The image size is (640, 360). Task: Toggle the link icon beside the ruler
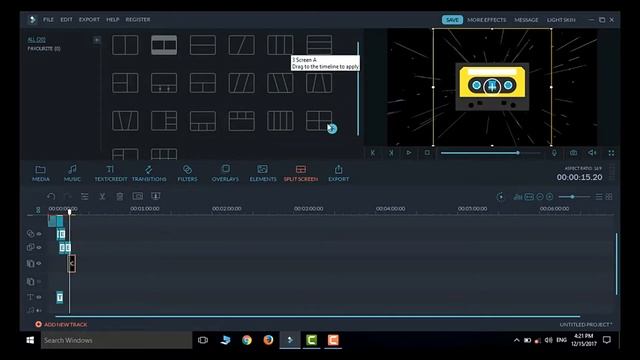[x=38, y=210]
